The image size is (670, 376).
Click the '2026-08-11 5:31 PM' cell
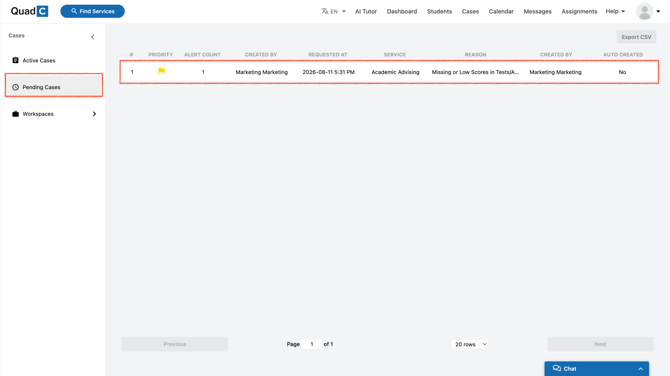point(329,72)
